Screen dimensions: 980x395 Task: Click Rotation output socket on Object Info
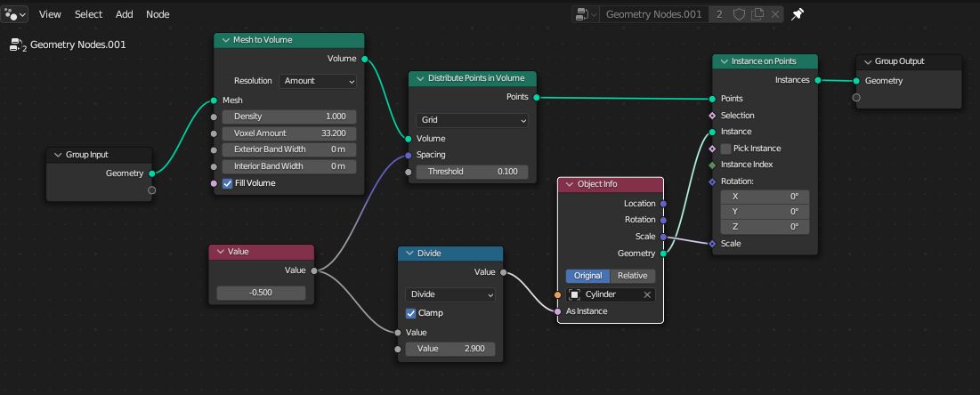click(x=663, y=220)
